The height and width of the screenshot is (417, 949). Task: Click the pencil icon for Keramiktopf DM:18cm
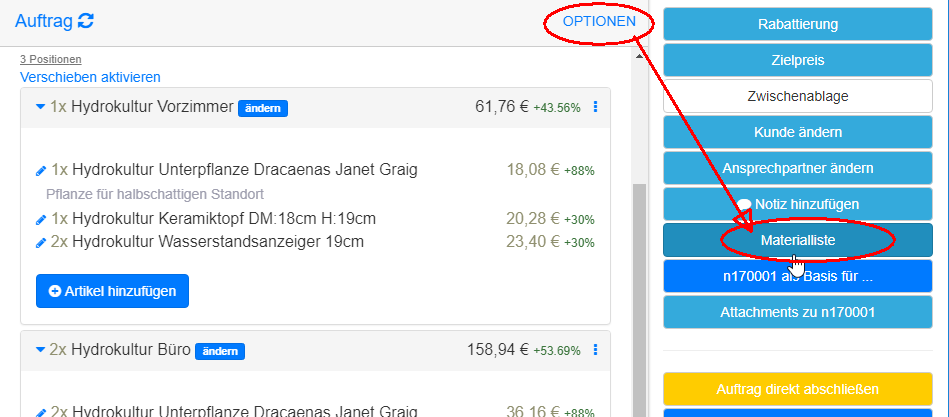coord(40,219)
